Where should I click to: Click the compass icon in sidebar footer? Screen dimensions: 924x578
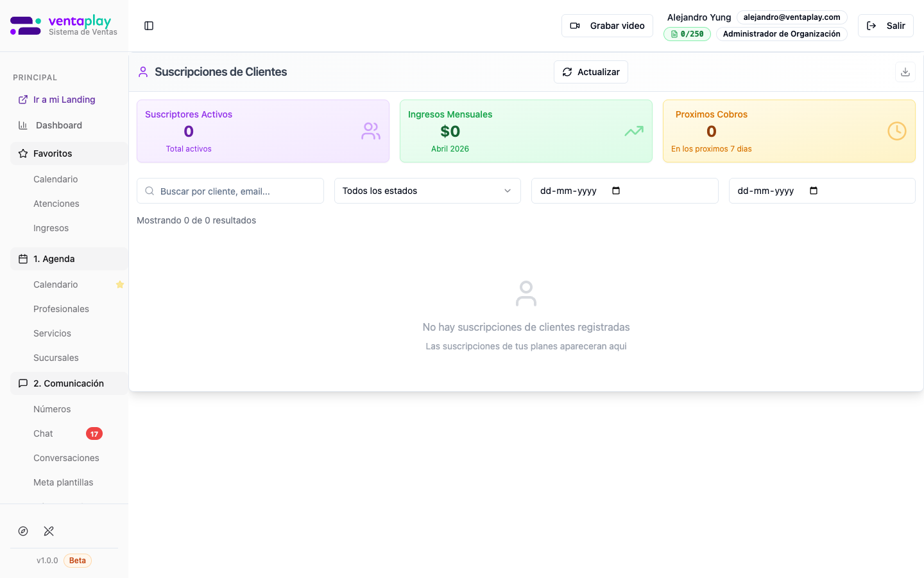[x=23, y=531]
